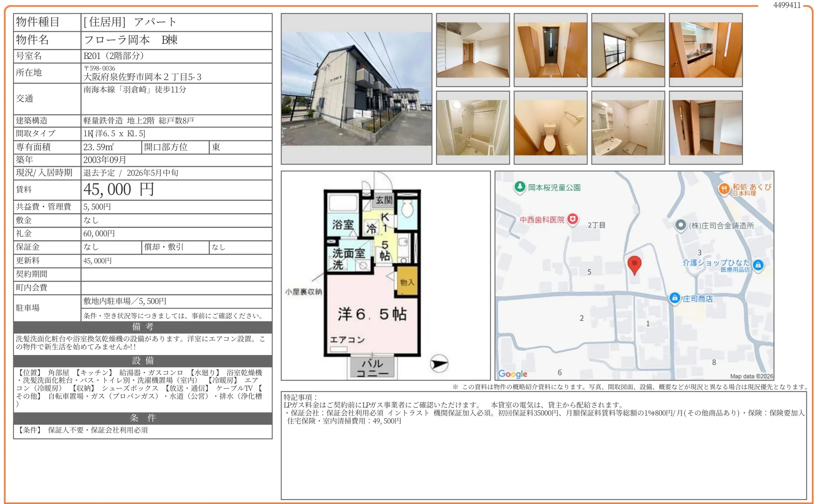Screen dimensions: 819x504
Task: Open the building exterior photo
Action: coord(356,89)
